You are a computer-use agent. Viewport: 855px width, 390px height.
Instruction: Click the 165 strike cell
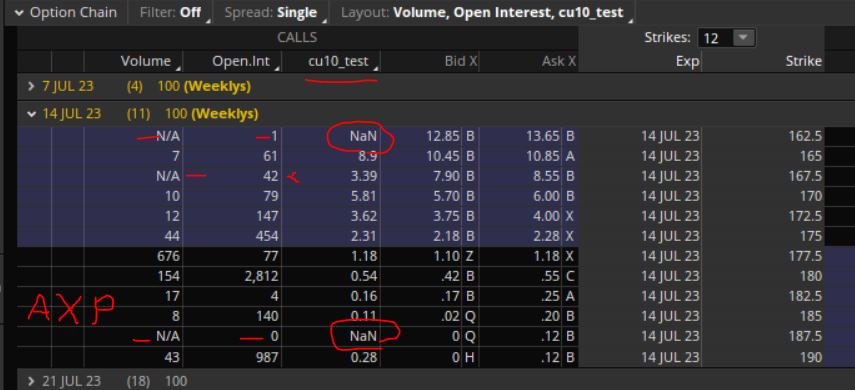[x=811, y=157]
